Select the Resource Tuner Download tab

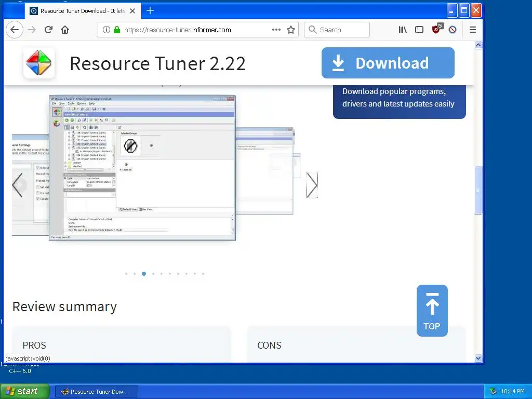tap(83, 11)
